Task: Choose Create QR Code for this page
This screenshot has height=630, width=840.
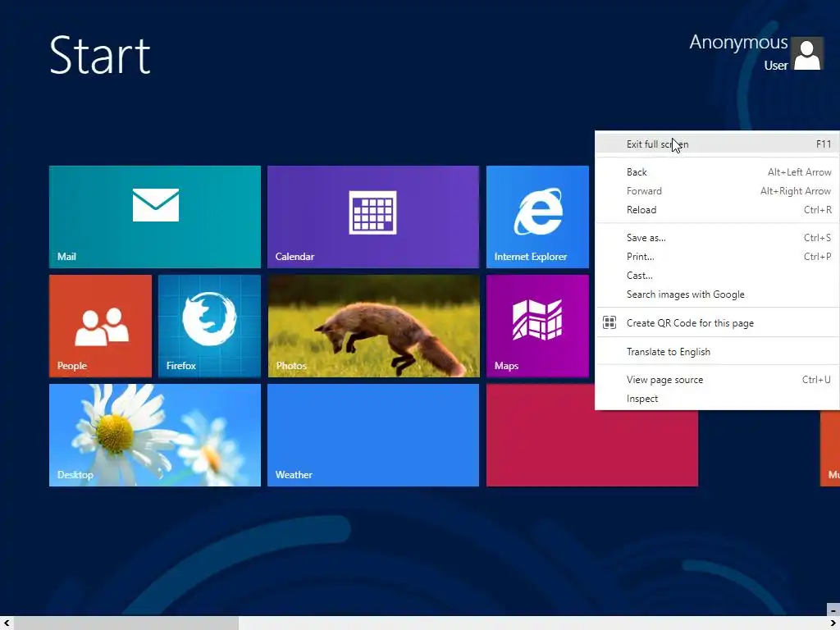Action: 717,322
